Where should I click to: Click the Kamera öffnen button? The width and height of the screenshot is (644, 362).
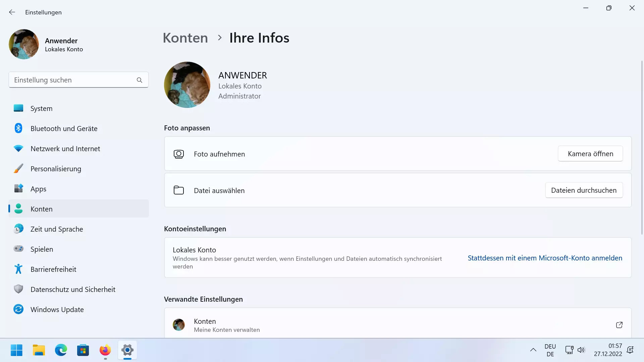tap(590, 154)
